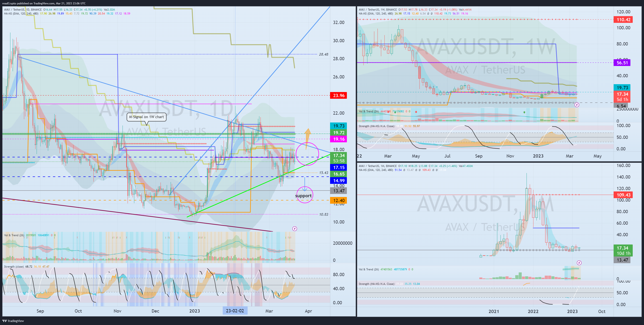
Task: Click the TradingView logo at bottom left
Action: 13,321
